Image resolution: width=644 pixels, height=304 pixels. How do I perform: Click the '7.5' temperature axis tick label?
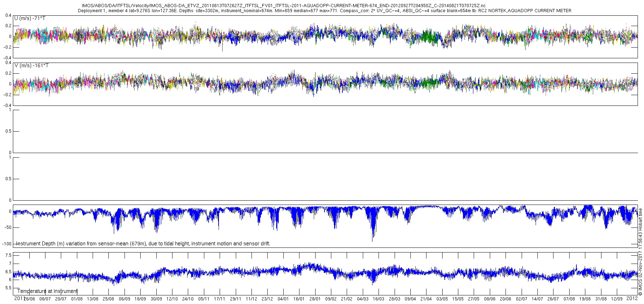coord(8,255)
